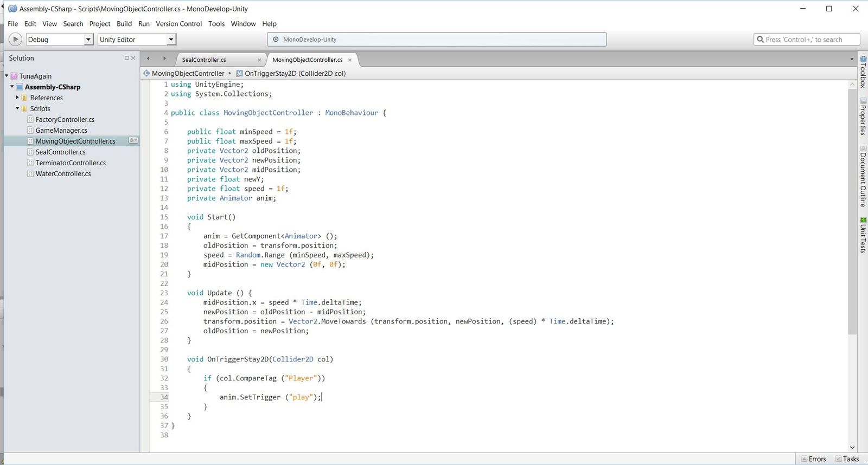
Task: Click the search box 'Press Control+, to search'
Action: click(x=807, y=40)
